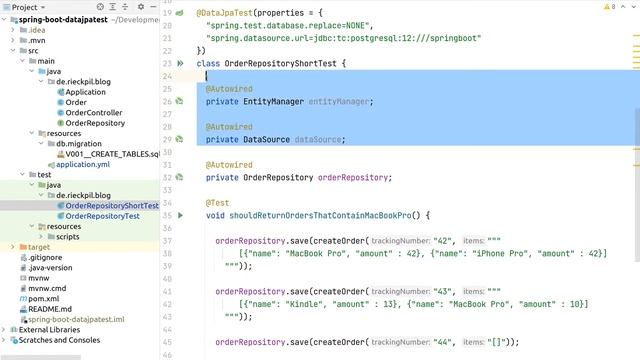Viewport: 640px width, 360px height.
Task: Click the autowired bean gutter icon for orderRepository
Action: tap(179, 177)
